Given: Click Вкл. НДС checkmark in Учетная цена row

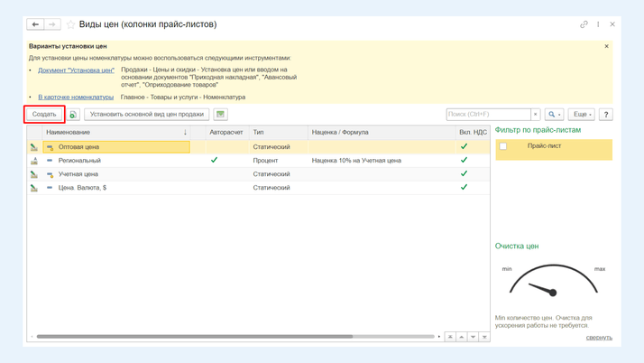Looking at the screenshot, I should click(x=464, y=173).
